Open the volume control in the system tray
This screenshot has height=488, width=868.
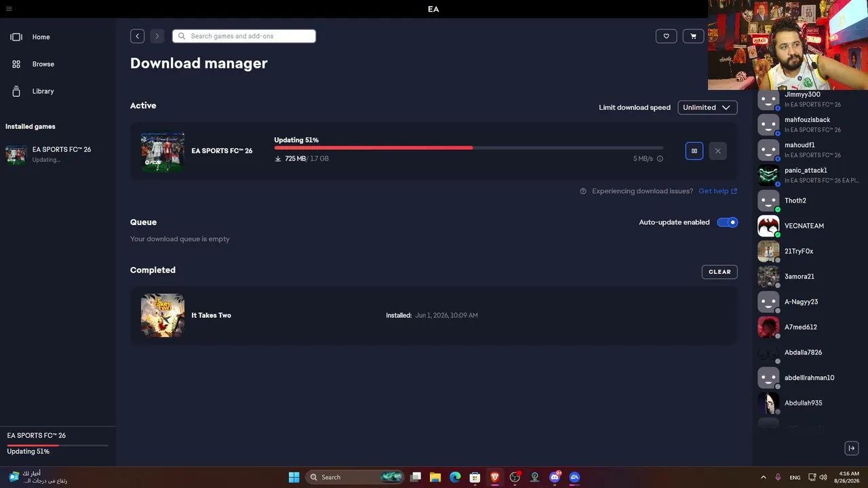(x=823, y=477)
